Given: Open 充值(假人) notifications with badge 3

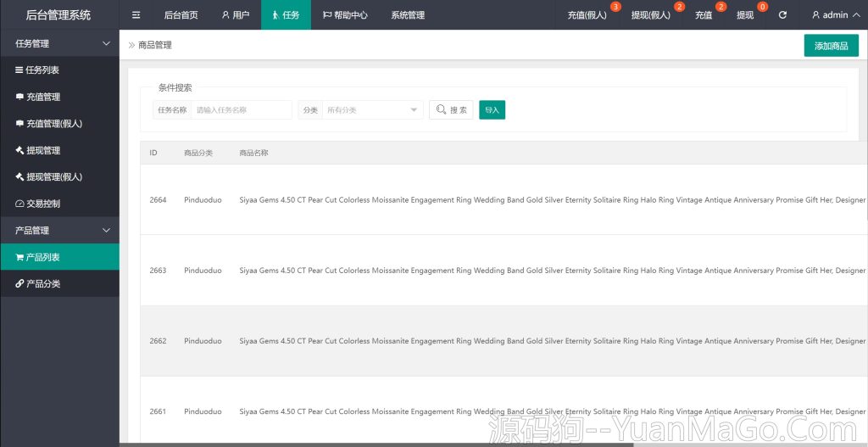Looking at the screenshot, I should (587, 14).
